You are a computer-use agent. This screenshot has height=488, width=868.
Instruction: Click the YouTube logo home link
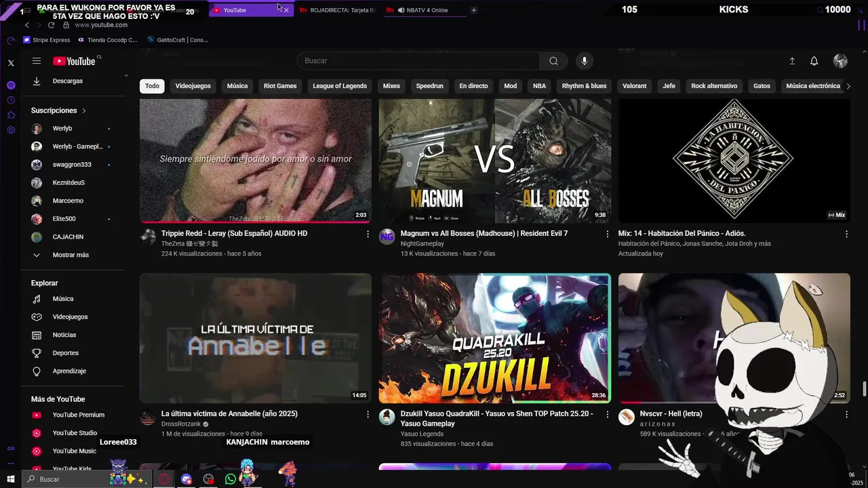74,61
